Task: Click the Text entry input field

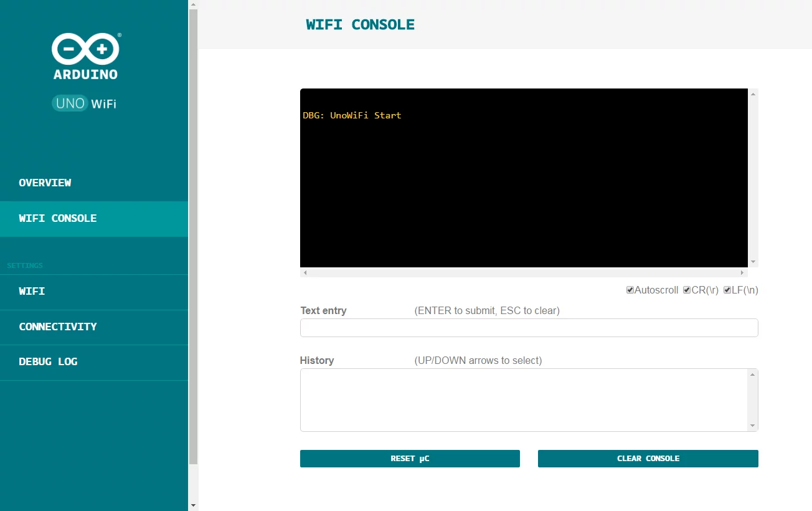Action: pyautogui.click(x=529, y=328)
